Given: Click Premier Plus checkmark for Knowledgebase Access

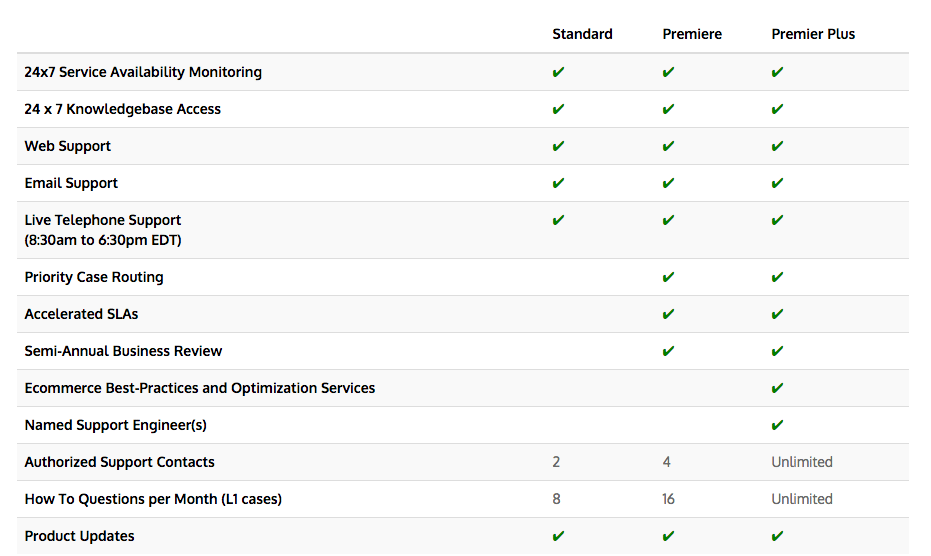Looking at the screenshot, I should pos(777,109).
